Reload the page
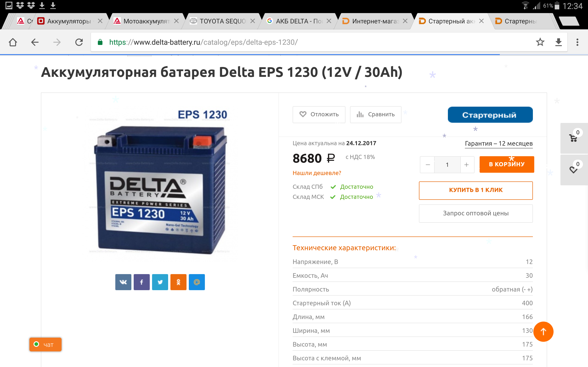Screen dimensions: 588x367 point(79,42)
